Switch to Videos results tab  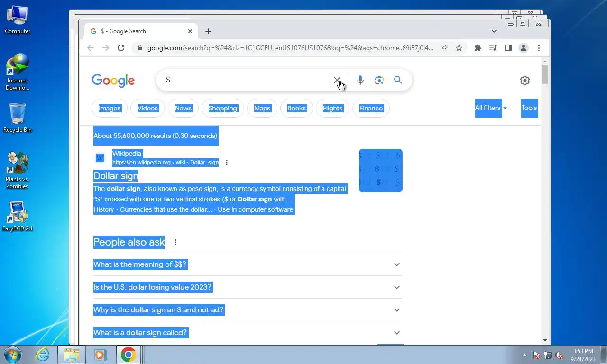pos(147,109)
